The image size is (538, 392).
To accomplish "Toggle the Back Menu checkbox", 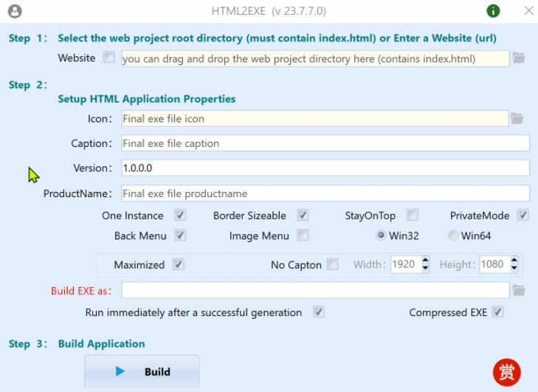I will coord(180,235).
